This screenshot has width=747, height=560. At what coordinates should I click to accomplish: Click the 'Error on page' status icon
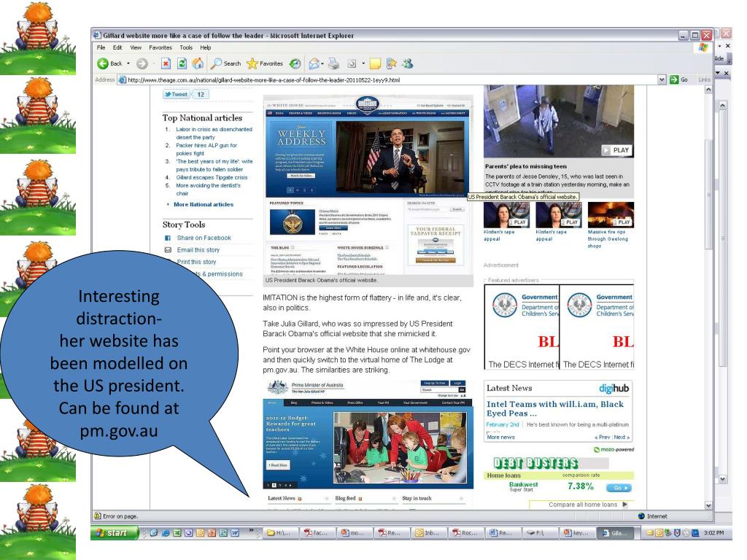pyautogui.click(x=97, y=516)
